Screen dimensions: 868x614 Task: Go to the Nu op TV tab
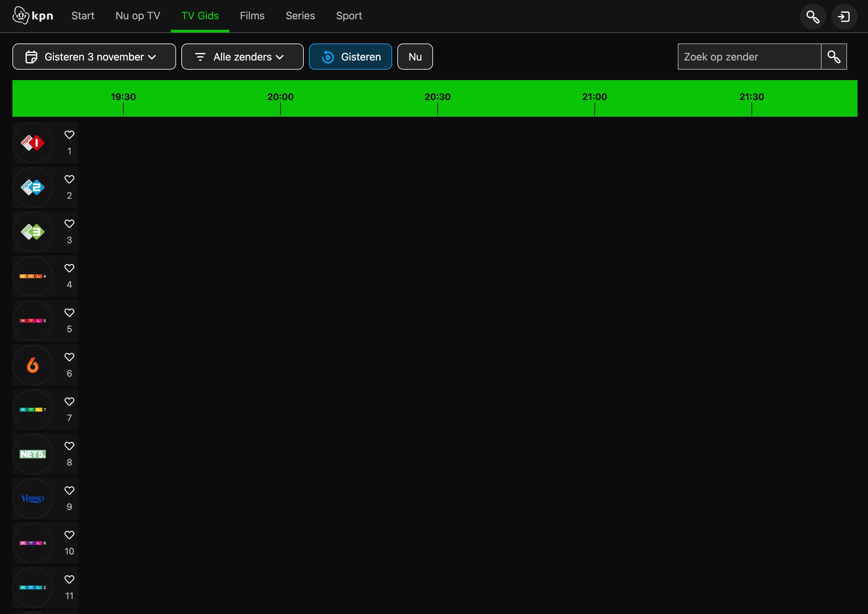pyautogui.click(x=138, y=16)
